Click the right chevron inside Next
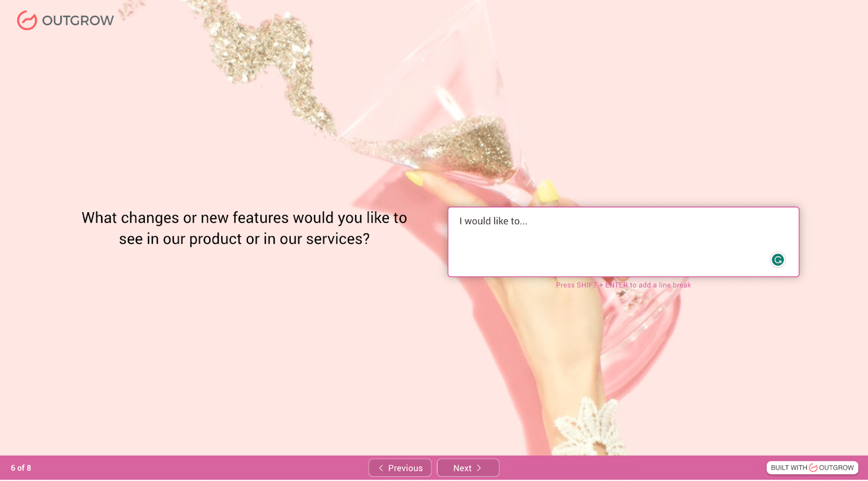Screen dimensions: 868x481 [479, 468]
